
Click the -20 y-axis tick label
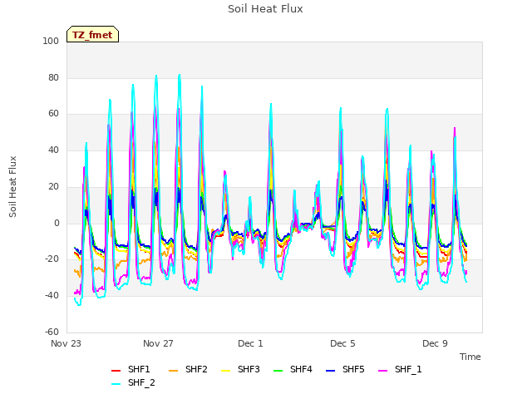click(x=52, y=259)
